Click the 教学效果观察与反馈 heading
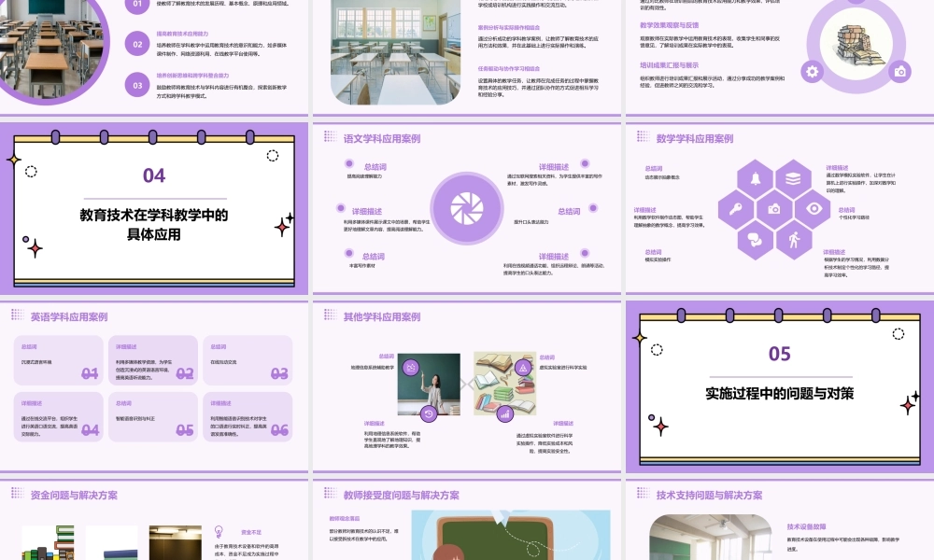This screenshot has width=934, height=560. pyautogui.click(x=669, y=25)
